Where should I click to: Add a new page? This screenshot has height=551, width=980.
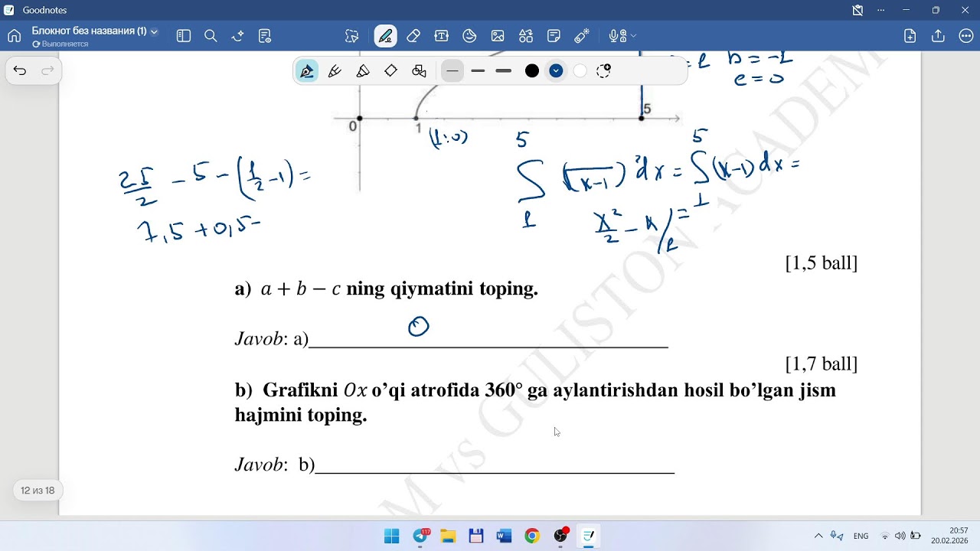pos(910,36)
